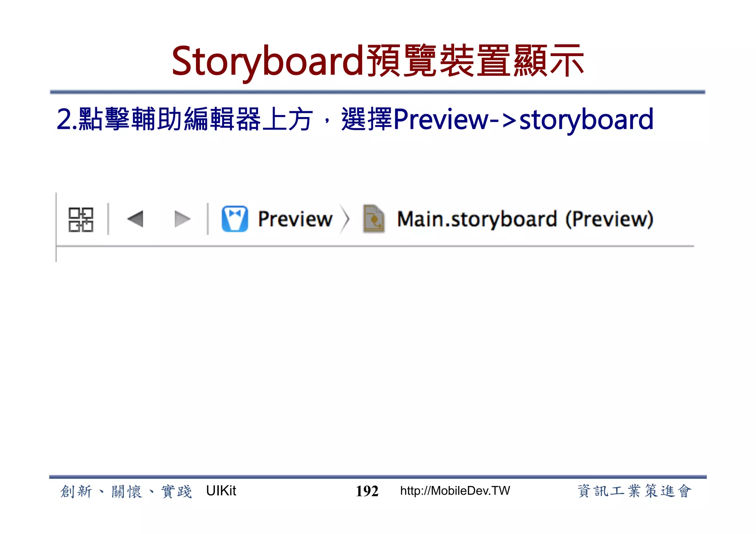
Task: Click the page number 192
Action: click(x=367, y=491)
